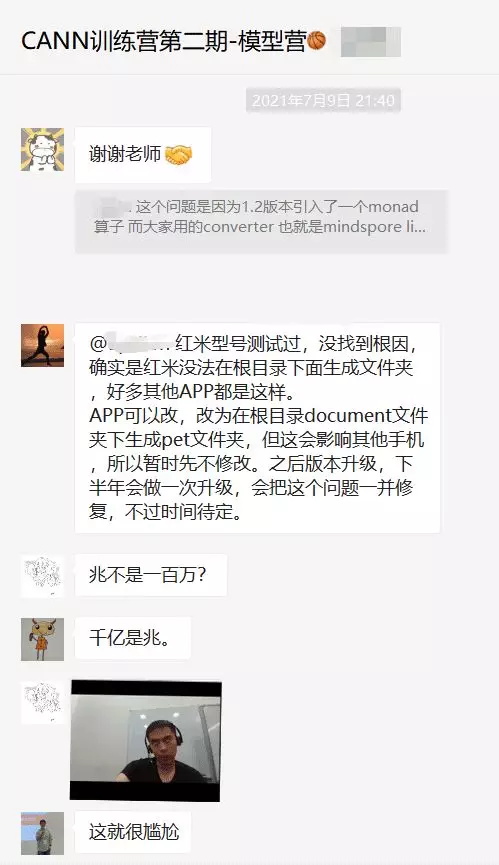The width and height of the screenshot is (499, 865).
Task: Click the blurred sender name in quoted reply
Action: point(111,206)
